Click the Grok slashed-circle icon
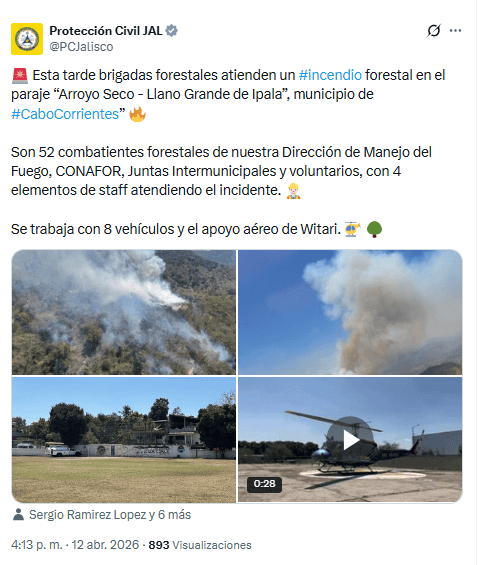This screenshot has height=565, width=478. [433, 31]
